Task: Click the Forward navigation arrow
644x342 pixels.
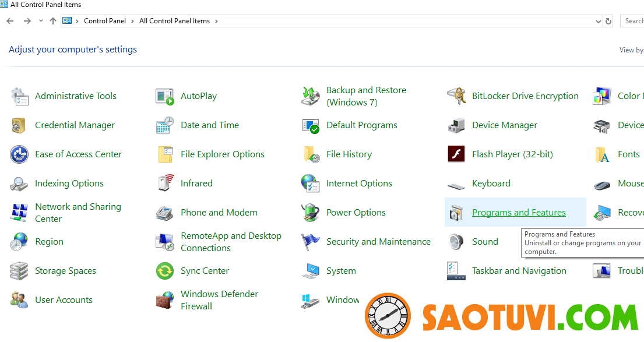Action: coord(27,21)
